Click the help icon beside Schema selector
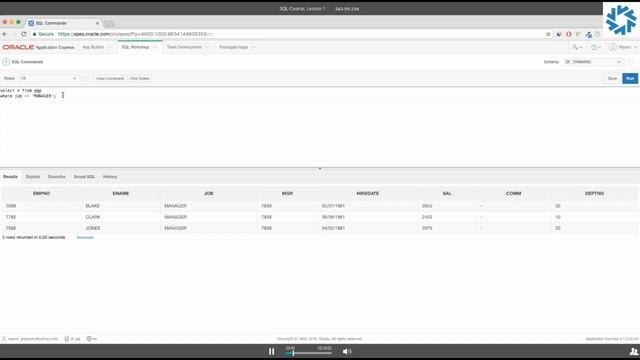The height and width of the screenshot is (360, 640). tap(630, 62)
